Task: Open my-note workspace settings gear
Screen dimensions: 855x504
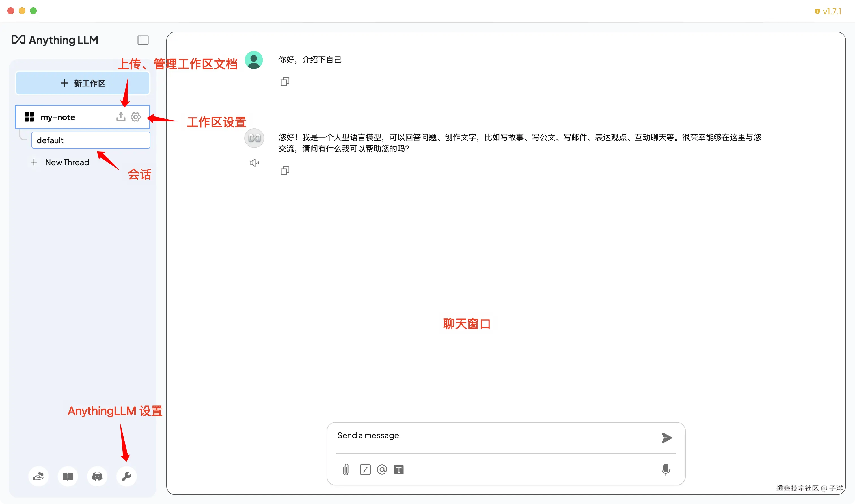Action: [136, 117]
